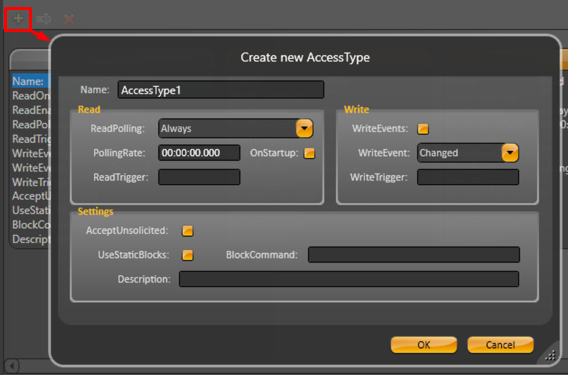Click the red X delete icon
568x375 pixels.
point(69,19)
